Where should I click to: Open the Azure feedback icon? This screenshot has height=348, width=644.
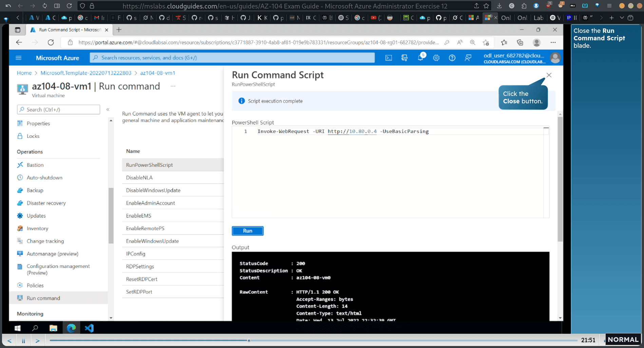pos(468,58)
